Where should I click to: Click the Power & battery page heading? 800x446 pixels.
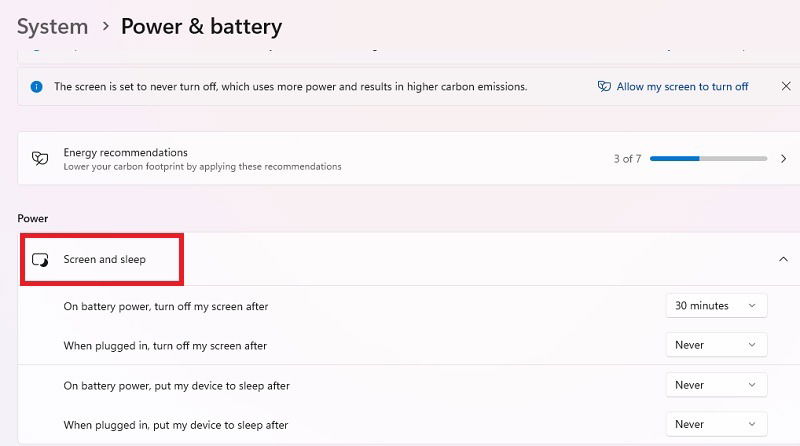pos(201,27)
